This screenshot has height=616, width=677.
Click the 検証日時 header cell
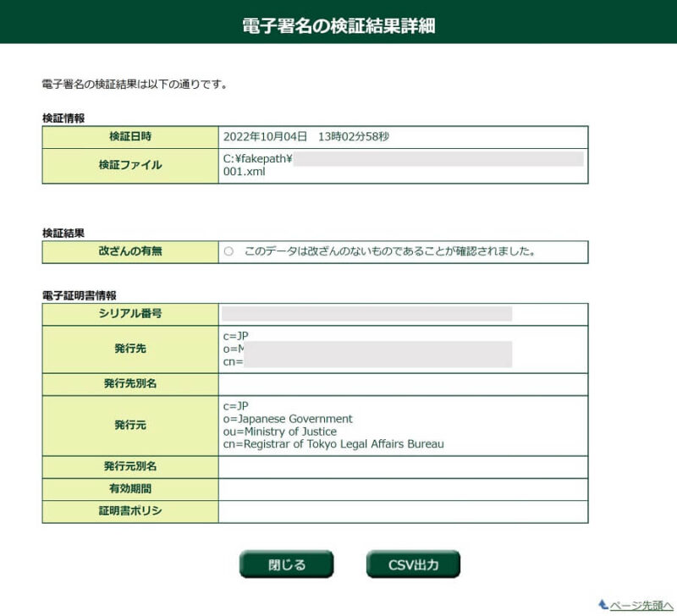click(130, 137)
